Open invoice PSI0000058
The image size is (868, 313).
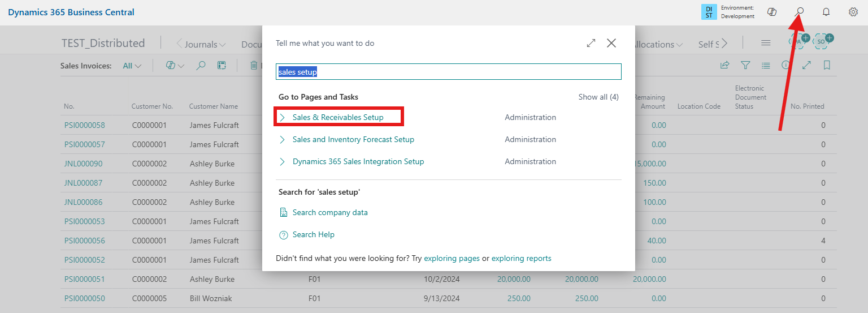(x=85, y=125)
